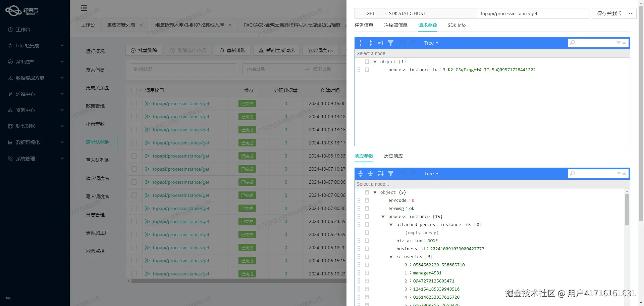Click the next-result arrow in 请求参数 search box
This screenshot has height=306, width=644.
619,43
